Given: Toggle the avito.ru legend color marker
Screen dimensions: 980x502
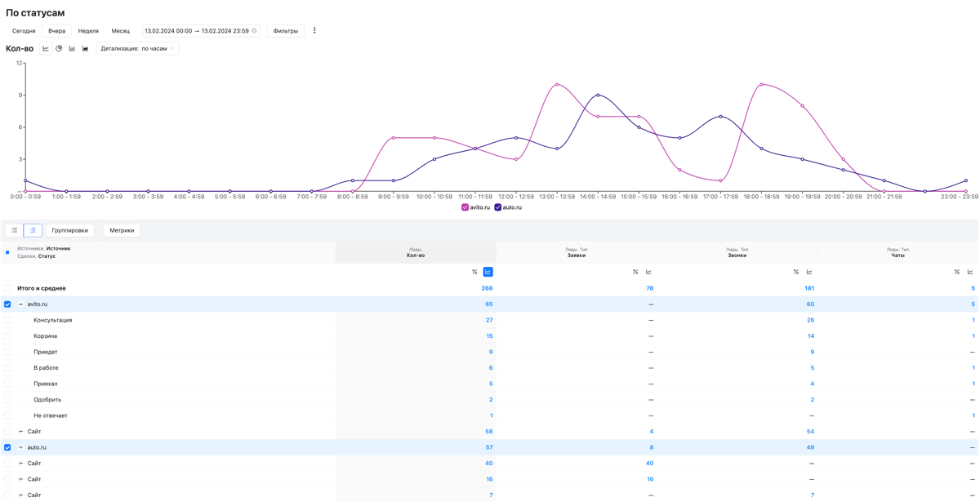Looking at the screenshot, I should (465, 207).
